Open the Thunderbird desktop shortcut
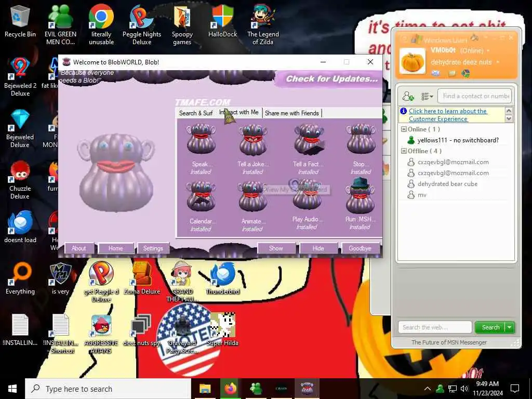This screenshot has width=532, height=399. click(222, 278)
